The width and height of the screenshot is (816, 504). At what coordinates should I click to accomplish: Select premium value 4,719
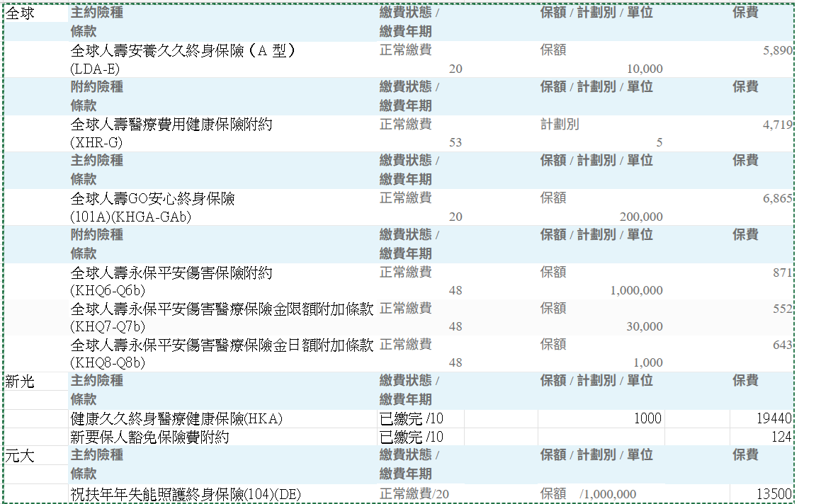[x=778, y=125]
